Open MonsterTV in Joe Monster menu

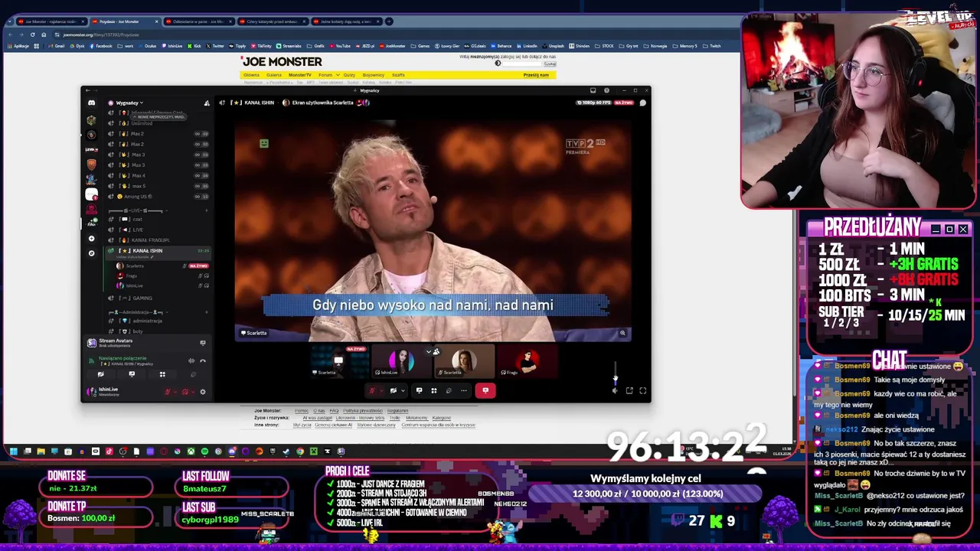click(x=299, y=75)
